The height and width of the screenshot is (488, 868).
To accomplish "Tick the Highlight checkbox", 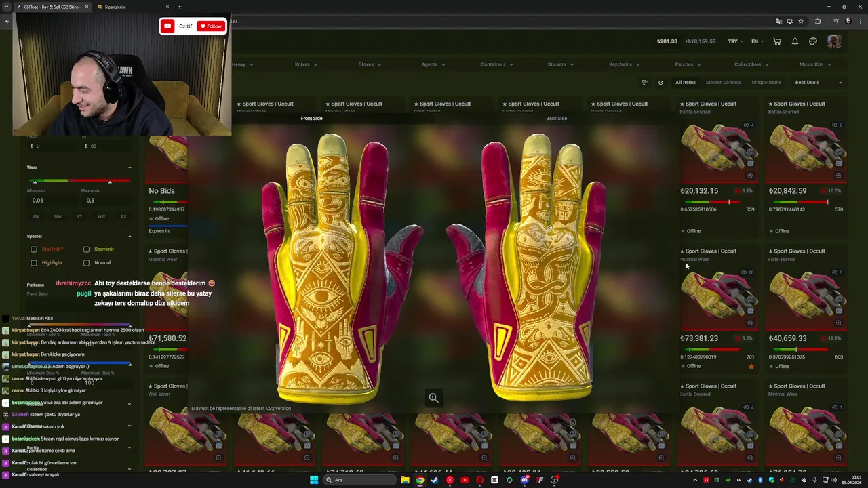I will point(34,263).
